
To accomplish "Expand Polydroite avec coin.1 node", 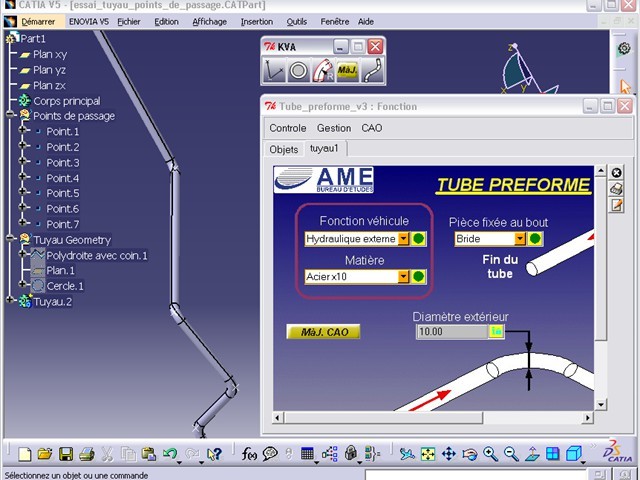I will point(22,253).
